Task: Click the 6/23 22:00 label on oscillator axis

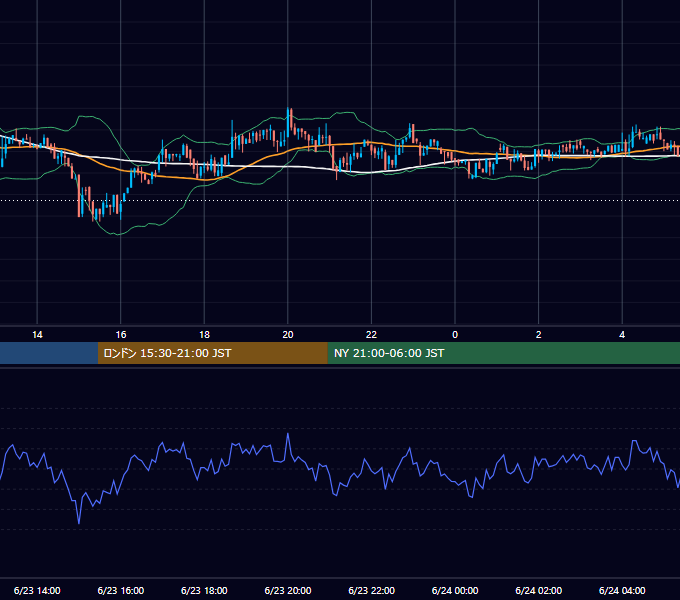Action: click(371, 590)
